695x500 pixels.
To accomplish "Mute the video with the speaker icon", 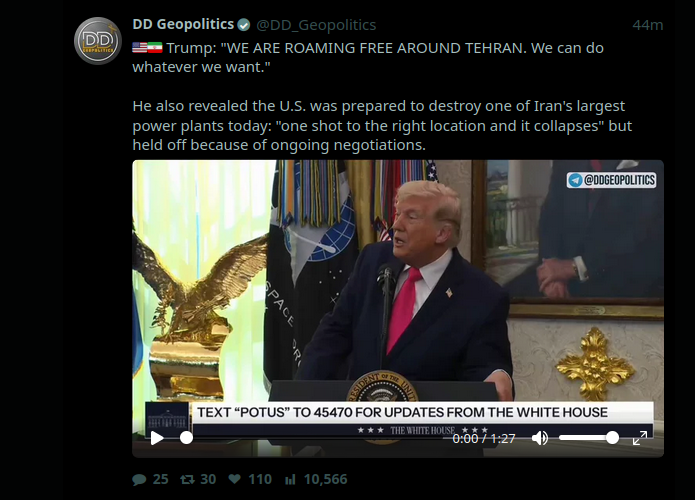I will (x=539, y=438).
